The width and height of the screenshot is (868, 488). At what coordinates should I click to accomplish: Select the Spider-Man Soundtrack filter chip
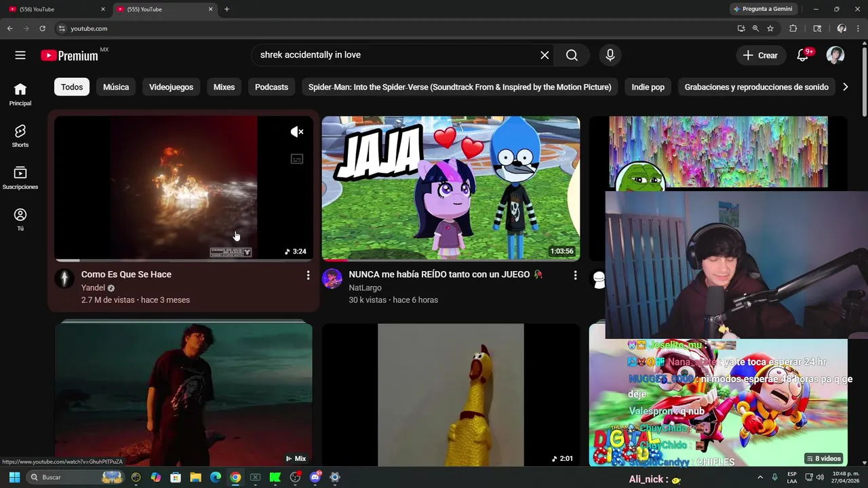(460, 87)
